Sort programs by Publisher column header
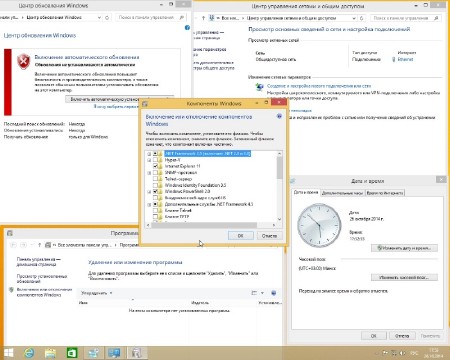Image resolution: width=450 pixels, height=360 pixels. coord(200,303)
